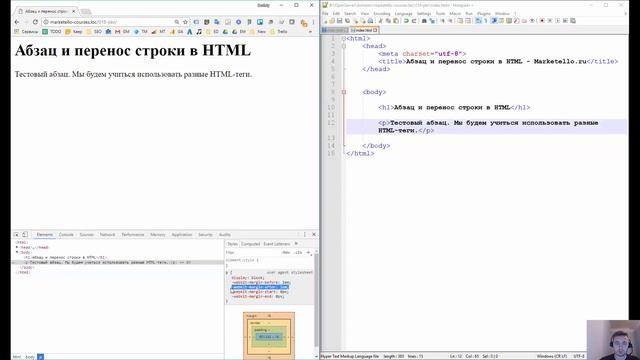Click Notepad++ Open file icon

[x=332, y=21]
